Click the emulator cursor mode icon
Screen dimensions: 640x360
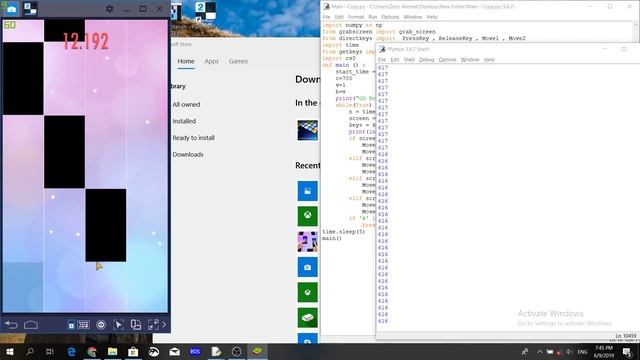[x=118, y=324]
